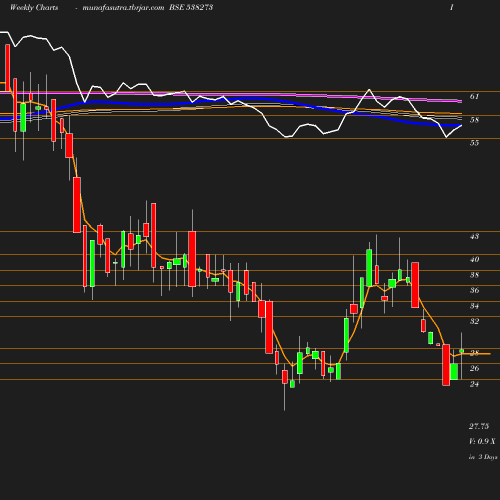Screen dimensions: 500x500
Task: Click the "61" price axis label
Action: coord(474,97)
